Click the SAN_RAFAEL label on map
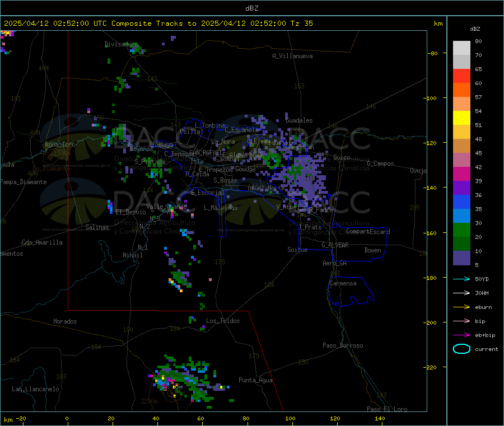 [x=206, y=152]
